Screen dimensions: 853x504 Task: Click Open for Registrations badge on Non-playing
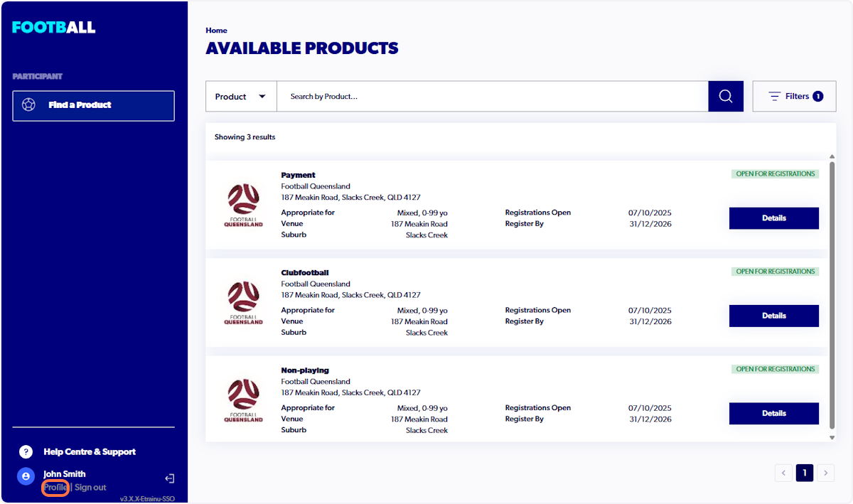pyautogui.click(x=776, y=369)
